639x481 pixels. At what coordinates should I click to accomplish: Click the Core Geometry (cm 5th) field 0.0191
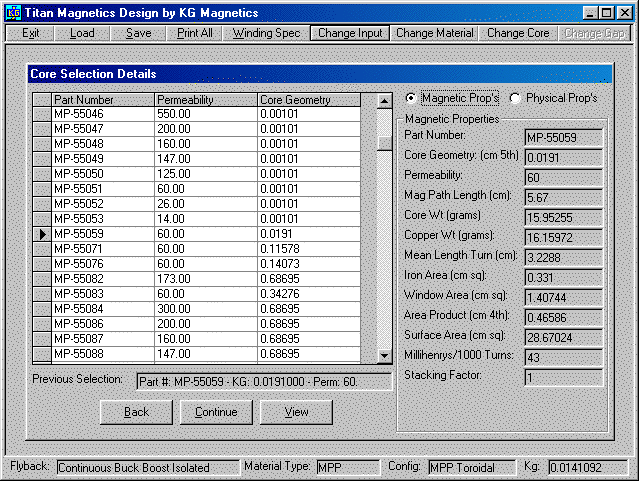pos(564,158)
